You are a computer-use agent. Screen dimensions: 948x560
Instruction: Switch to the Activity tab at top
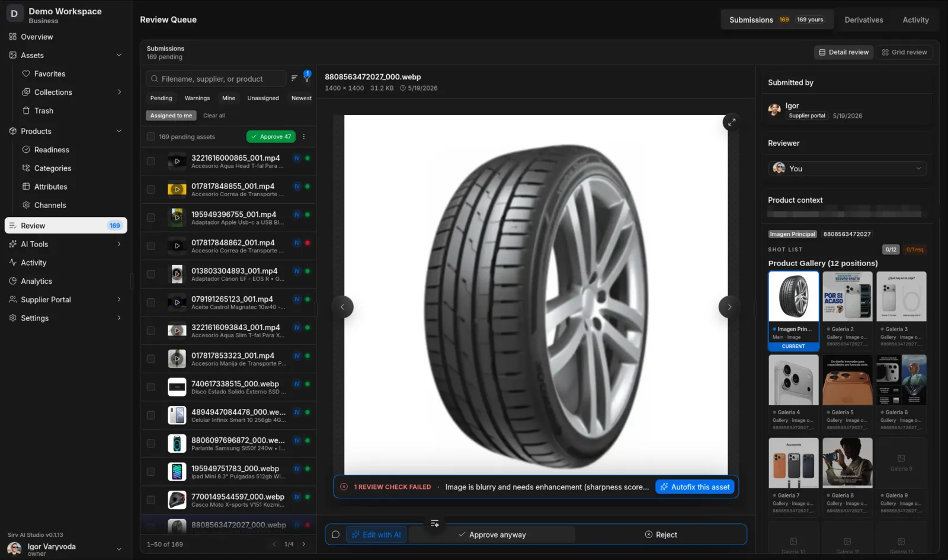[915, 20]
